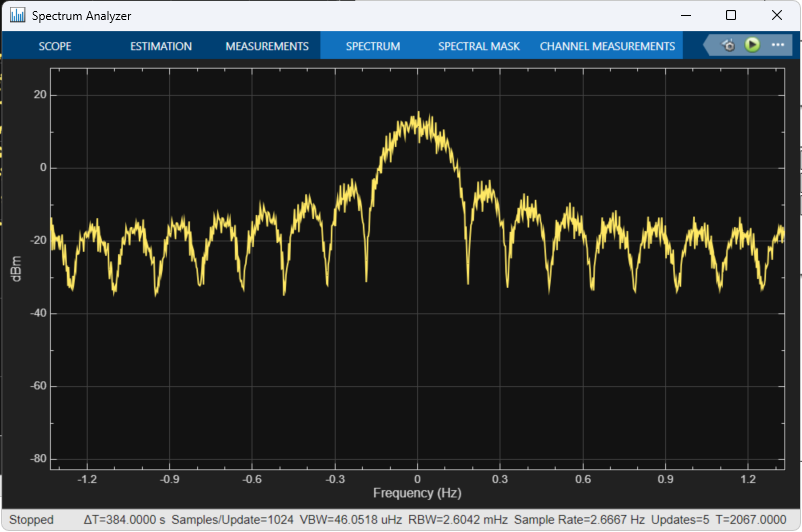Click the Sample Rate=2.6667 Hz status entry
This screenshot has width=802, height=532.
(x=579, y=520)
